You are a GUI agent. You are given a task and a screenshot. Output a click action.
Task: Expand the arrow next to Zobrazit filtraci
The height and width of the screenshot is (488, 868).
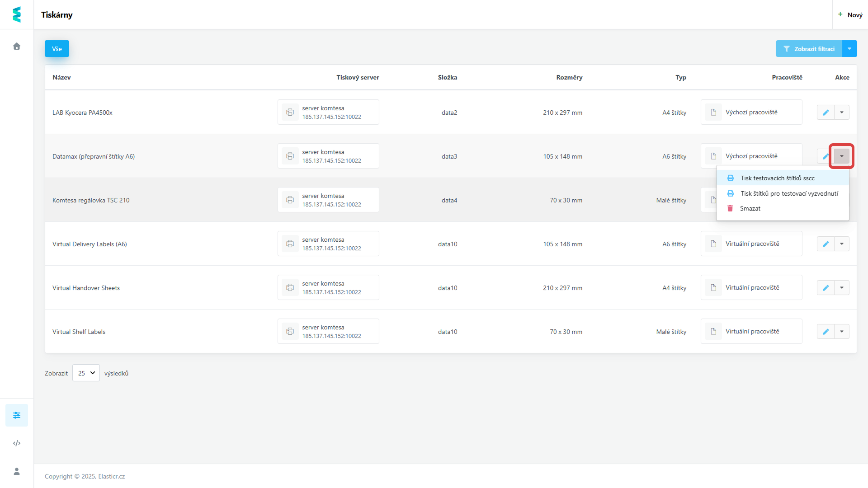point(849,49)
